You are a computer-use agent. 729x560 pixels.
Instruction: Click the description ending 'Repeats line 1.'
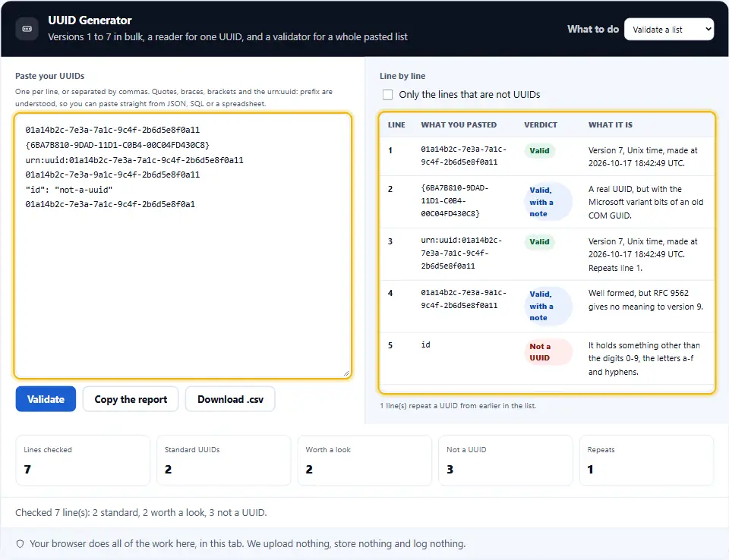click(x=643, y=255)
